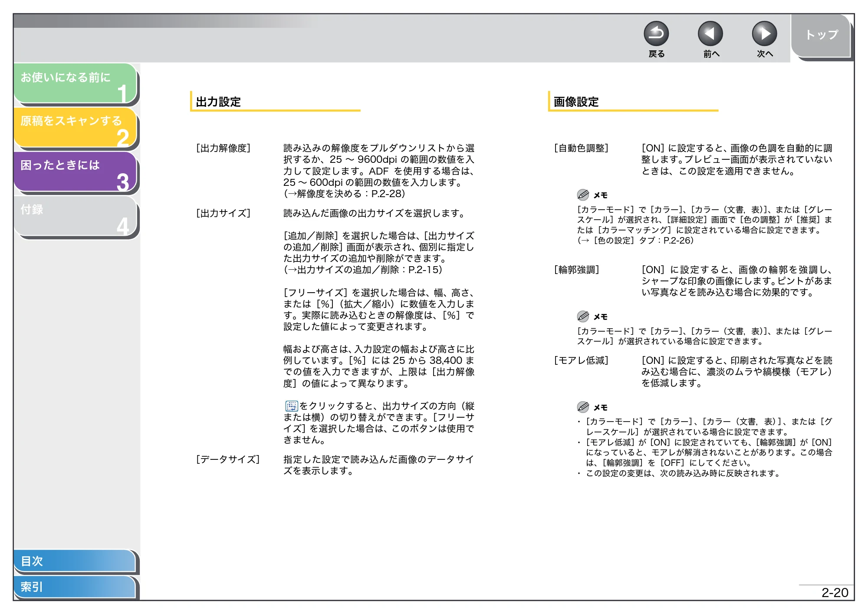Click the page number 2-20
Viewport: 868px width, 614px height.
click(x=835, y=593)
